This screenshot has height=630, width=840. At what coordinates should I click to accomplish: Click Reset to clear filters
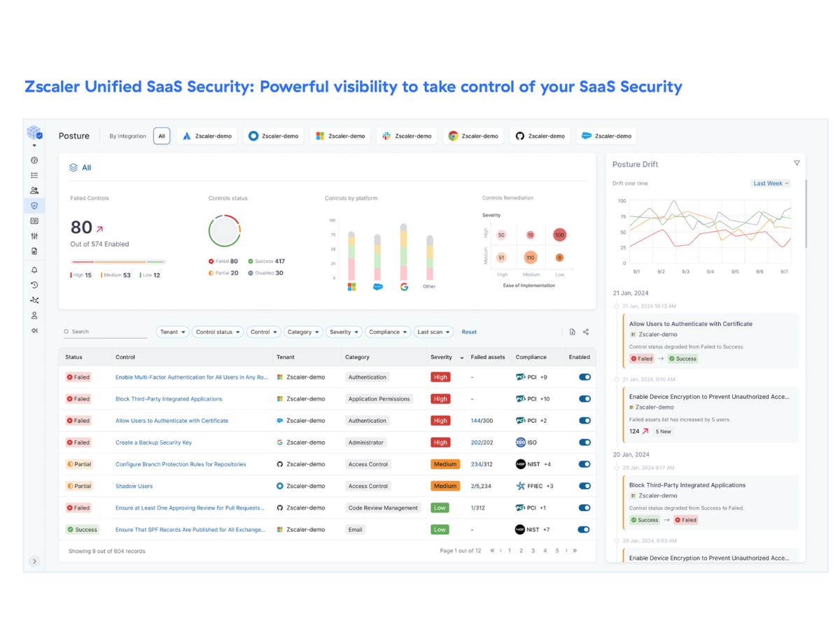click(x=469, y=332)
